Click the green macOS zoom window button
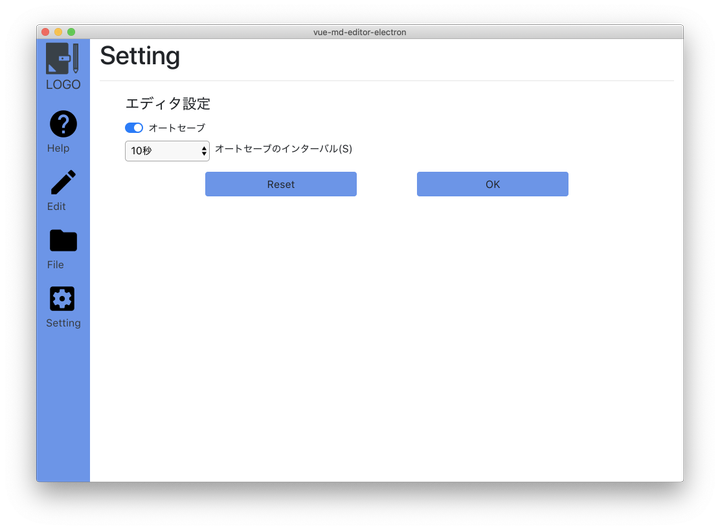 [x=71, y=32]
